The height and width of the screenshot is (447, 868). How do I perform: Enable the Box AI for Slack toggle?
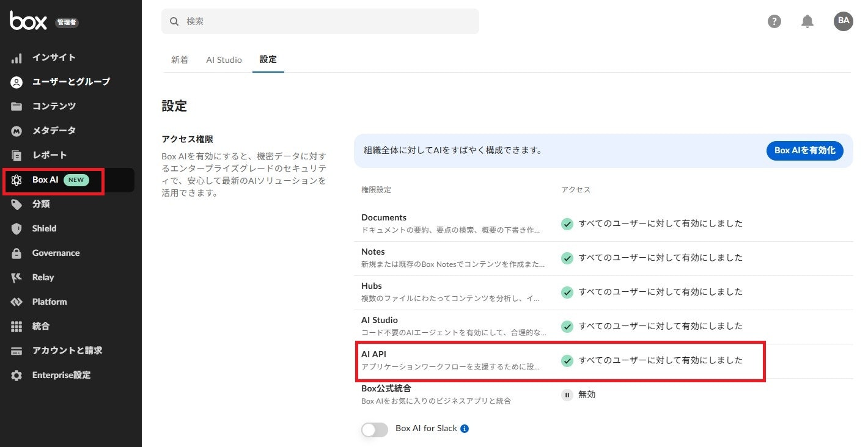pyautogui.click(x=374, y=429)
